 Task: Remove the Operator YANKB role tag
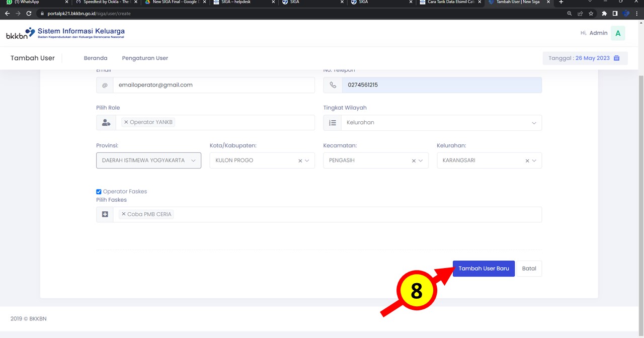126,122
